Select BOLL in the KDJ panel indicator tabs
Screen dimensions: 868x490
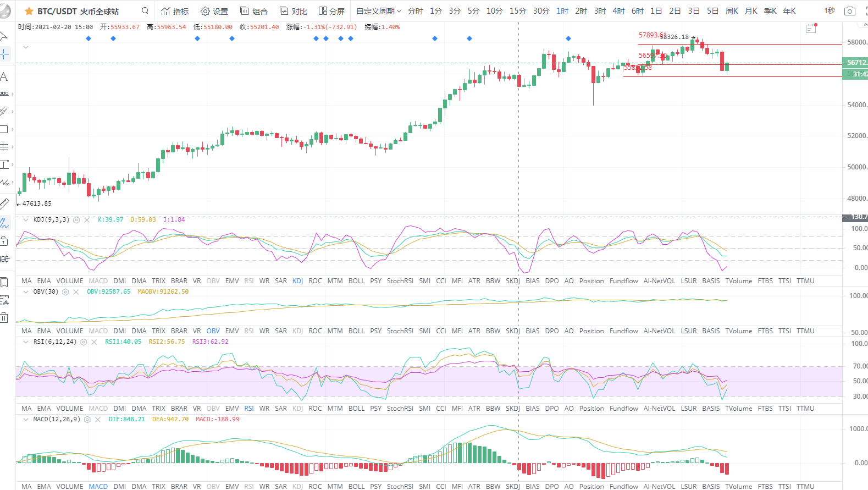(x=356, y=281)
